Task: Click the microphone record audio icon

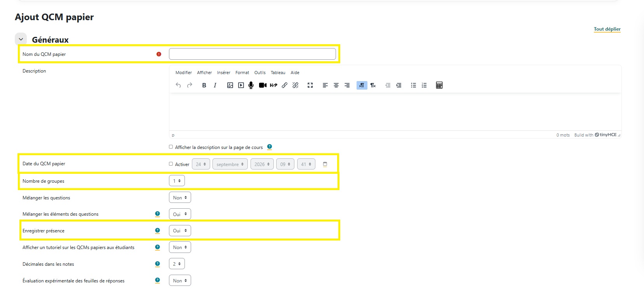Action: (251, 85)
